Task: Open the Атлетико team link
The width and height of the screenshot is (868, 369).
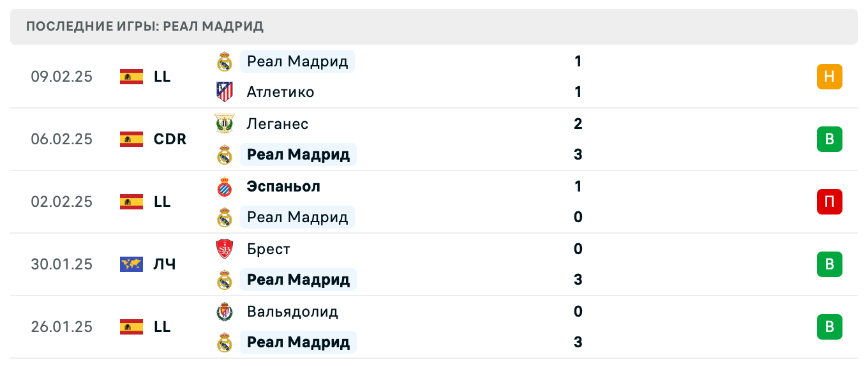Action: click(280, 92)
